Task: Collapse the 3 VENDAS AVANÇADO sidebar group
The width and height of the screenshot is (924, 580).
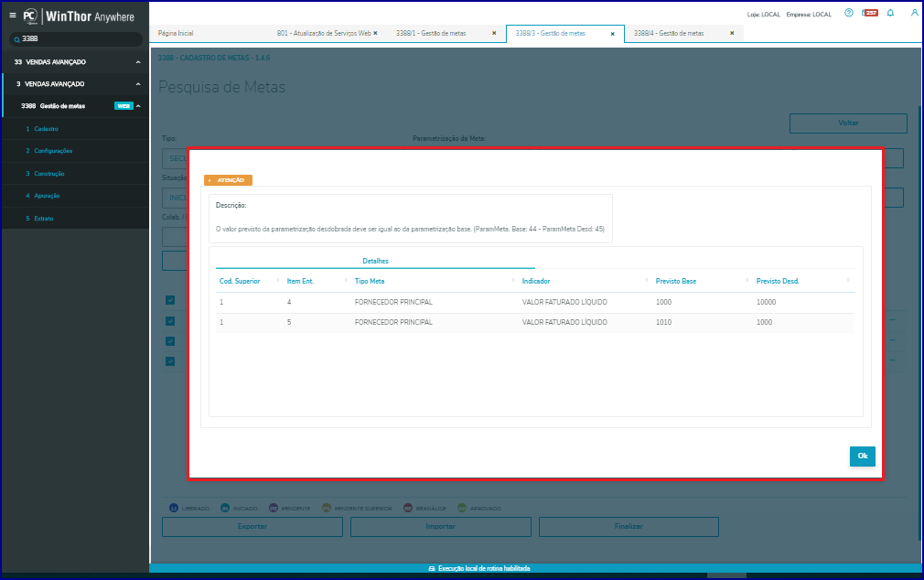Action: pos(138,84)
